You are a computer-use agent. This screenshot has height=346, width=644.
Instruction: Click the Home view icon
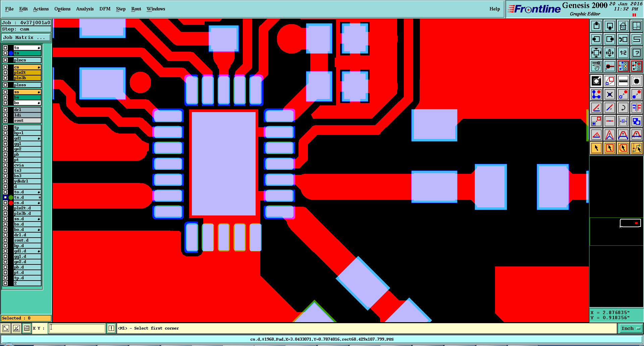623,26
